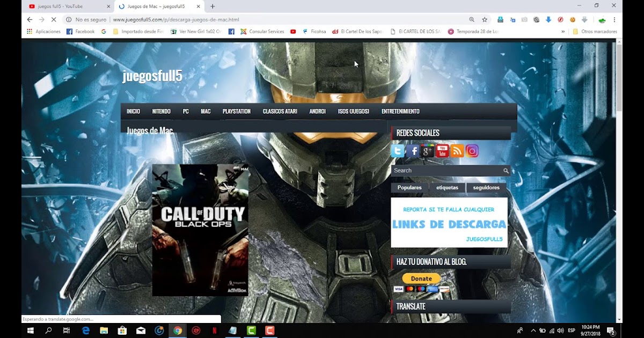Open Microsoft Edge from the taskbar

pos(85,330)
